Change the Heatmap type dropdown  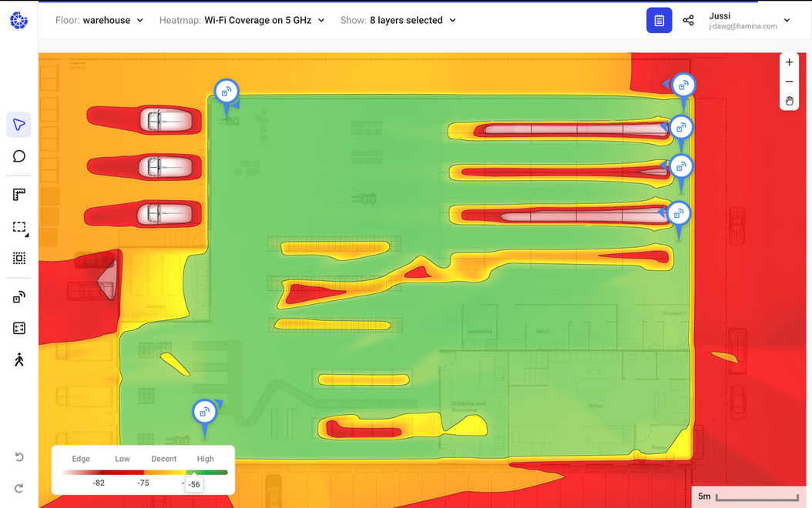click(263, 20)
